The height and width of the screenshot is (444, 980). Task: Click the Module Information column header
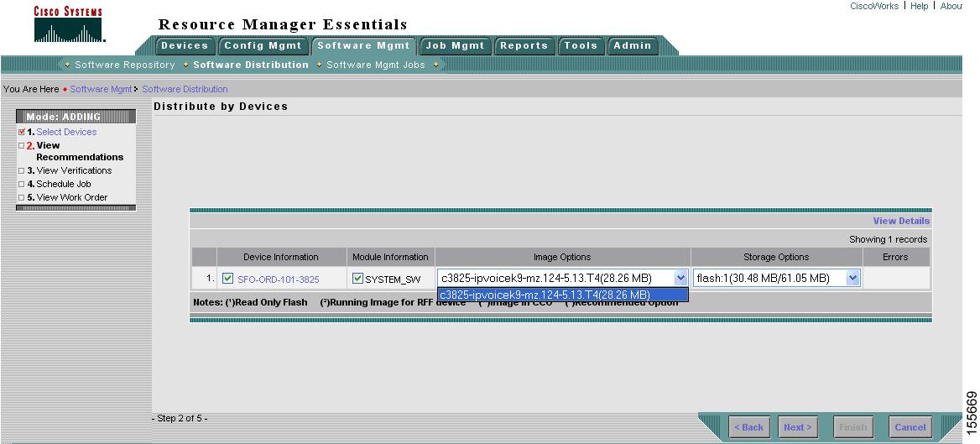click(390, 257)
